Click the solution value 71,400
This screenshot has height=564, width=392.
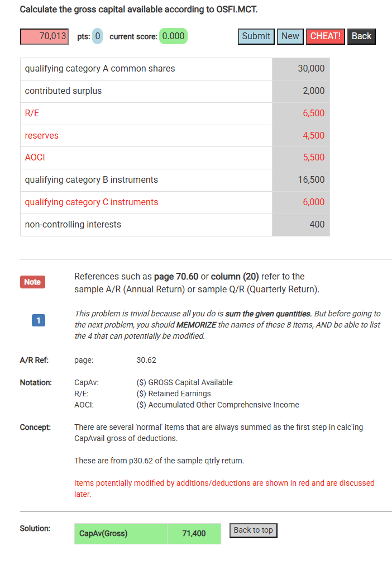tap(194, 534)
